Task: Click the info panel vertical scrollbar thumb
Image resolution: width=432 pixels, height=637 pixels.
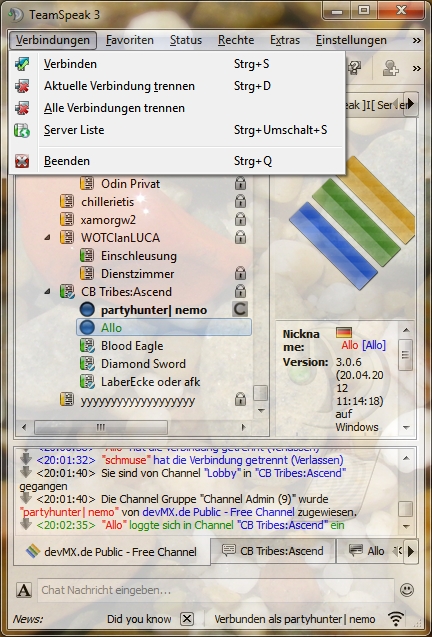Action: point(405,355)
